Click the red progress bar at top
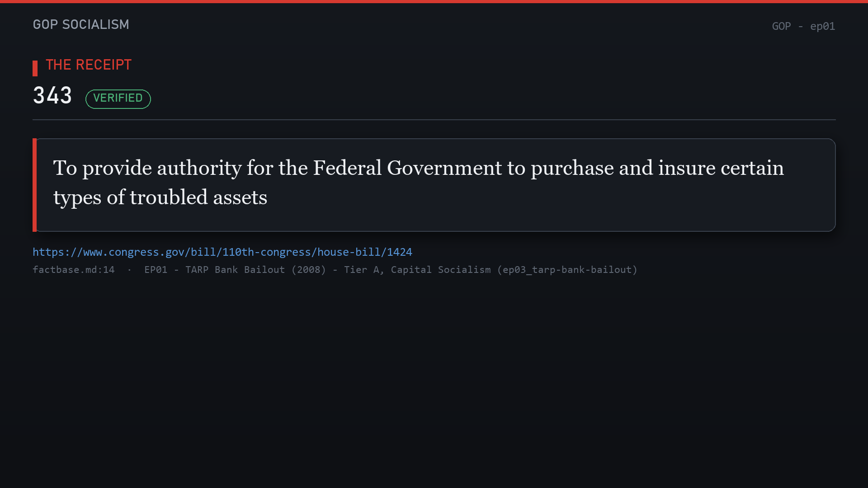This screenshot has width=868, height=488. 434,1
